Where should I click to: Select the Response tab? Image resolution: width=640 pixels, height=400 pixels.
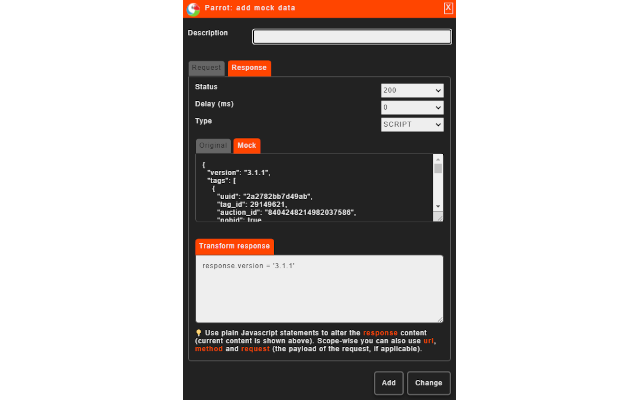249,68
